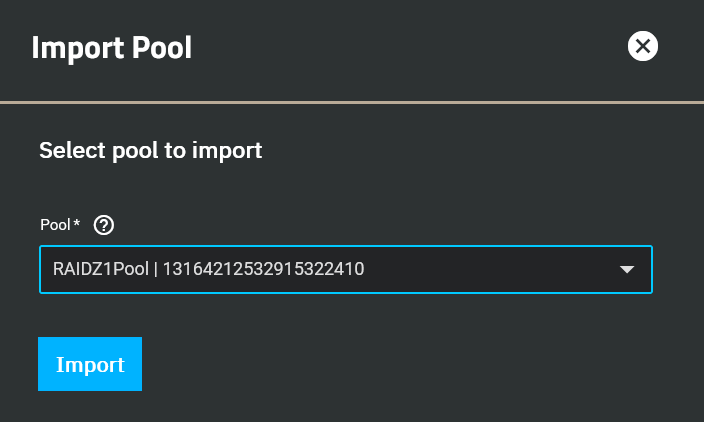Open help tooltip next to Pool label
The image size is (704, 422).
[104, 225]
